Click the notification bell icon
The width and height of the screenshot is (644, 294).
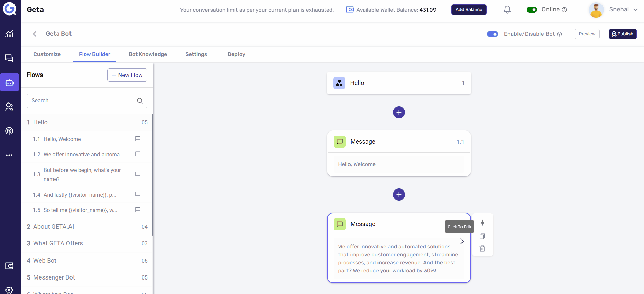click(x=507, y=10)
